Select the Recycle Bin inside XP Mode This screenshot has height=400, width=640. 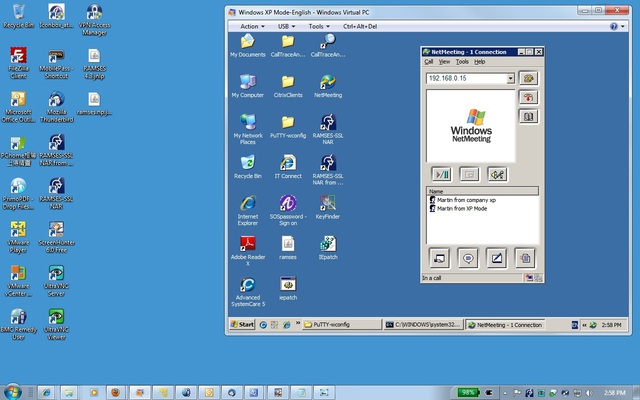248,167
